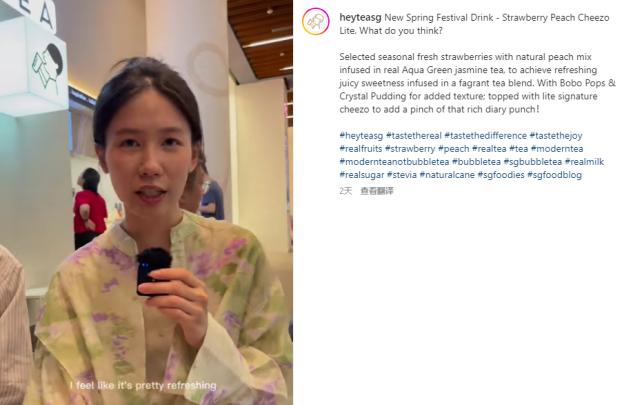Follow the #peach hashtag
Screen dimensions: 634x405
tap(454, 149)
